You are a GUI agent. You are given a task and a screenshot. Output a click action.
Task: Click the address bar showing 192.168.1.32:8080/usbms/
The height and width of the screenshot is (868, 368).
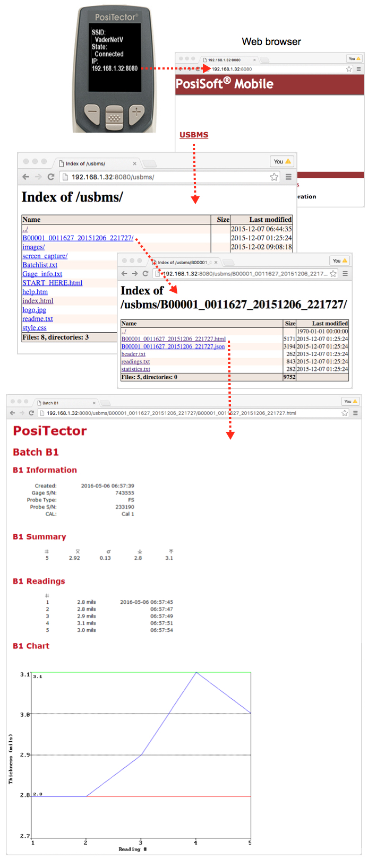(x=165, y=177)
